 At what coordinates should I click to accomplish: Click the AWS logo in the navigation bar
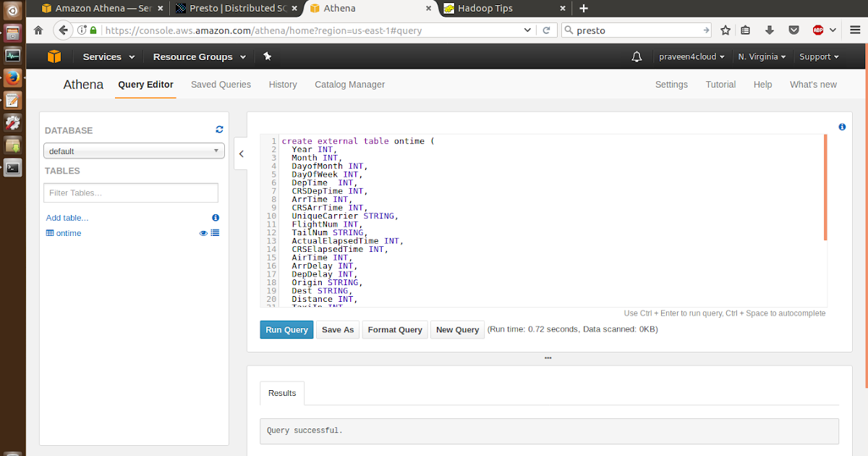(54, 56)
